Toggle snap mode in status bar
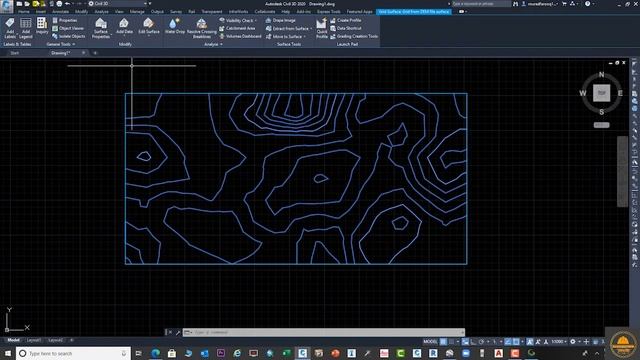The image size is (640, 360). pyautogui.click(x=451, y=342)
